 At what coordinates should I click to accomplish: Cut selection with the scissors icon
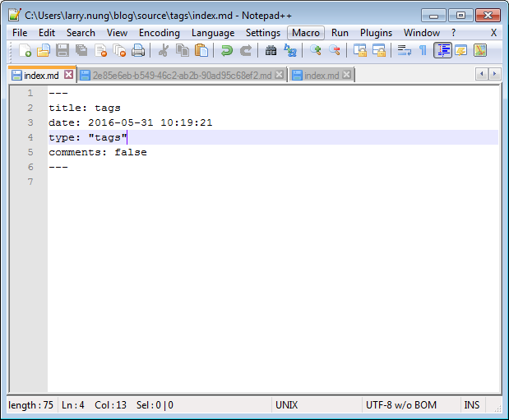click(x=164, y=51)
